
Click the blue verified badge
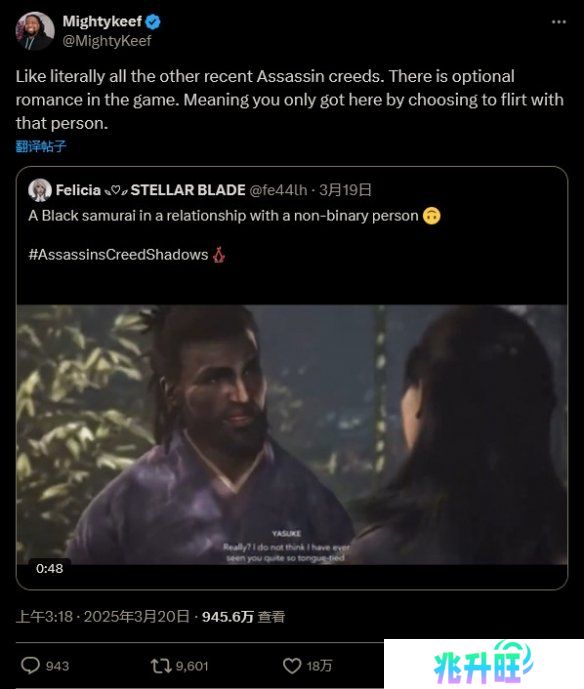click(x=153, y=22)
